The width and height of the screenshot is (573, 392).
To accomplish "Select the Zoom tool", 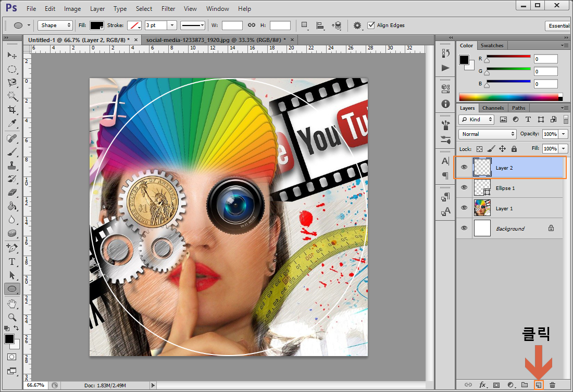I will pyautogui.click(x=12, y=317).
